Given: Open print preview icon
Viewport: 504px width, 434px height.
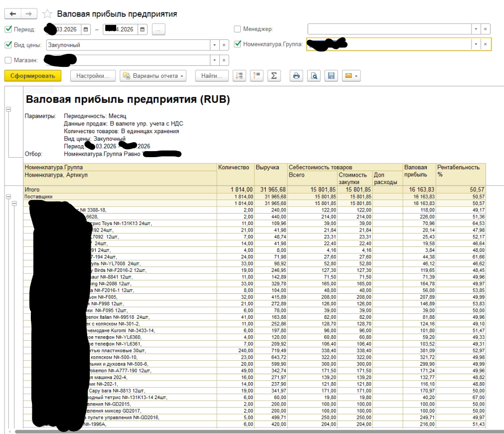Looking at the screenshot, I should pos(314,76).
